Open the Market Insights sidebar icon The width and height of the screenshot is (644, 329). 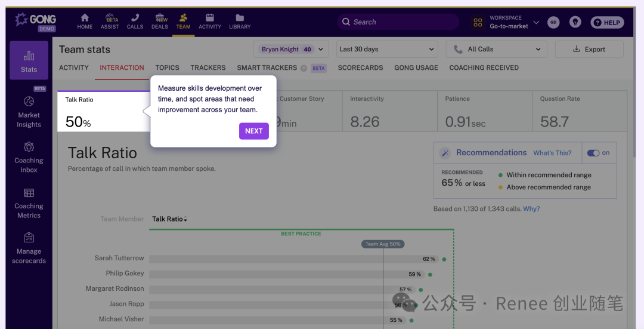pyautogui.click(x=29, y=101)
